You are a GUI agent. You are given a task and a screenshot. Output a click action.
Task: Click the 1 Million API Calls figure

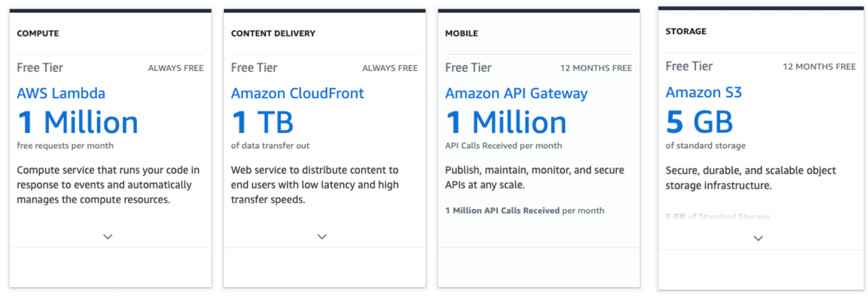coord(506,122)
